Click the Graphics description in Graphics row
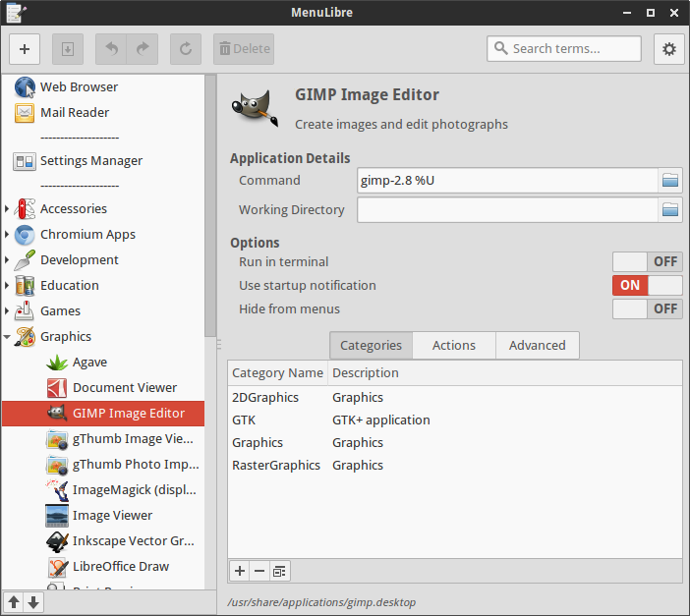The width and height of the screenshot is (690, 616). [x=358, y=443]
